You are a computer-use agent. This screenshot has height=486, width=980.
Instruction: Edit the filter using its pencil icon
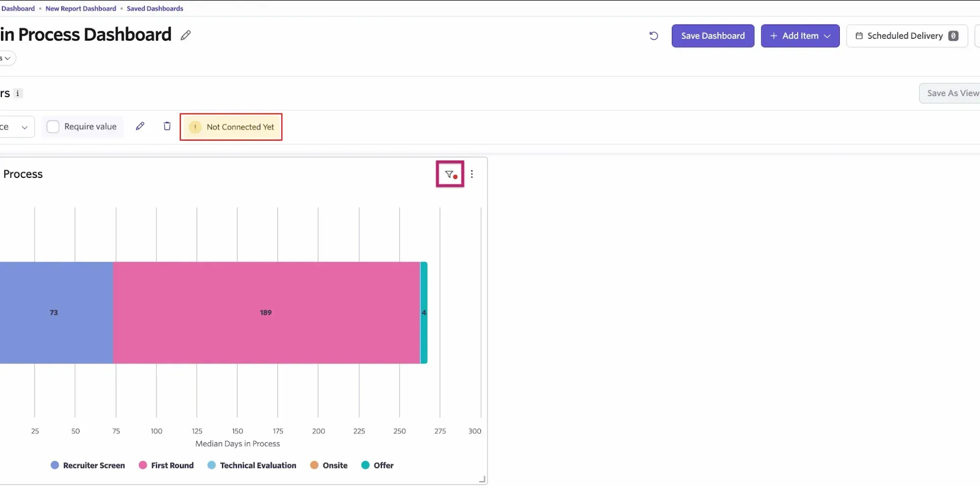tap(140, 126)
